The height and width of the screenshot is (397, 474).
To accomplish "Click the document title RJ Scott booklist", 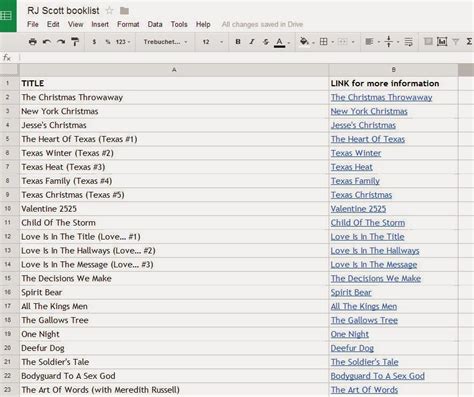I will click(x=63, y=11).
